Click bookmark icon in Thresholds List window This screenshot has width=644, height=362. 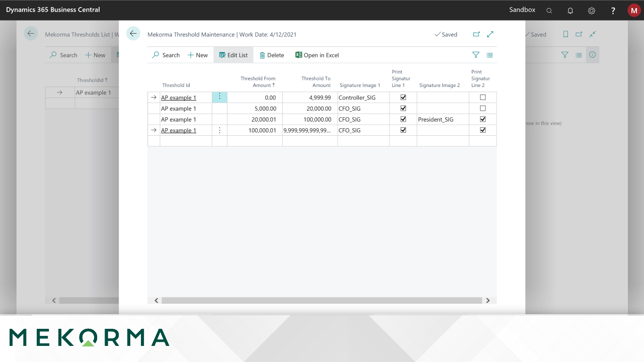pyautogui.click(x=566, y=34)
